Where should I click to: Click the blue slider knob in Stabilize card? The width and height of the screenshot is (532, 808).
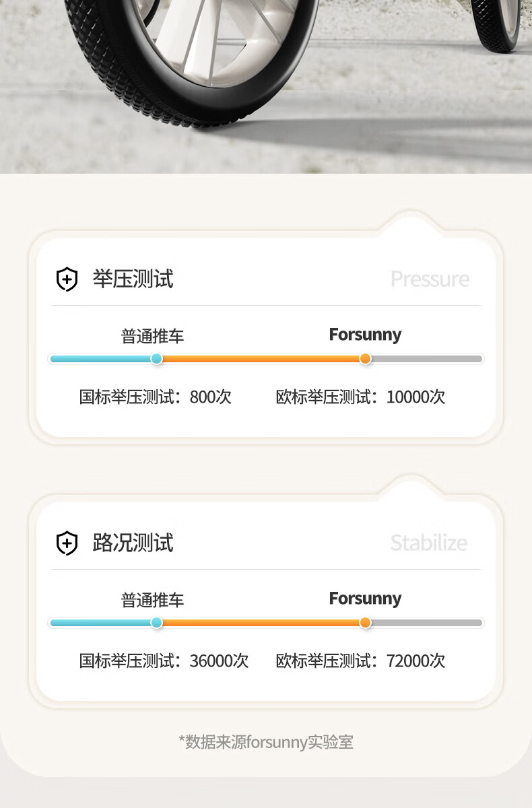[x=157, y=622]
